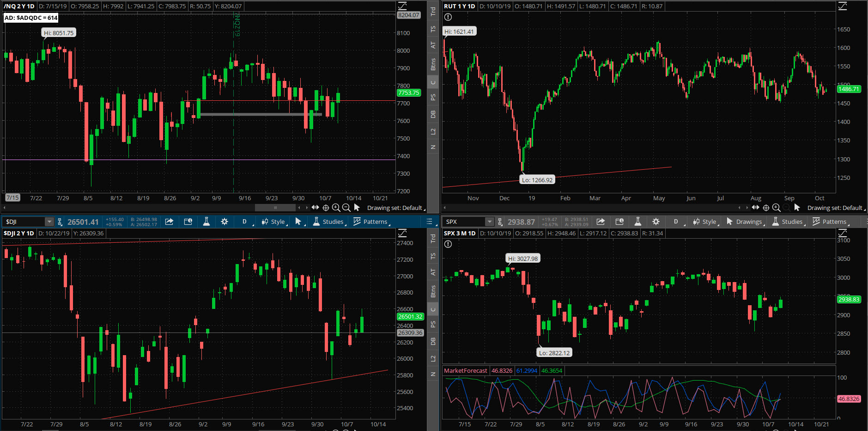Screen dimensions: 868x431
Task: Open the list menu icon in $DJI toolbar
Action: 429,222
